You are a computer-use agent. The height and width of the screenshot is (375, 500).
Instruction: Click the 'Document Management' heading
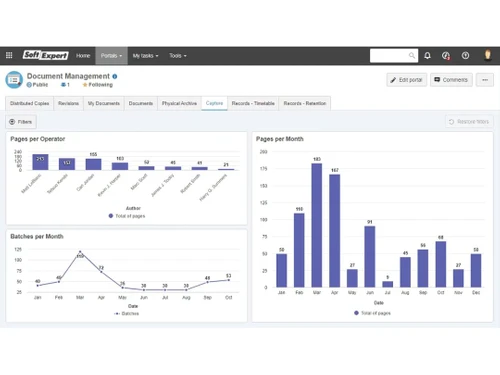(68, 76)
